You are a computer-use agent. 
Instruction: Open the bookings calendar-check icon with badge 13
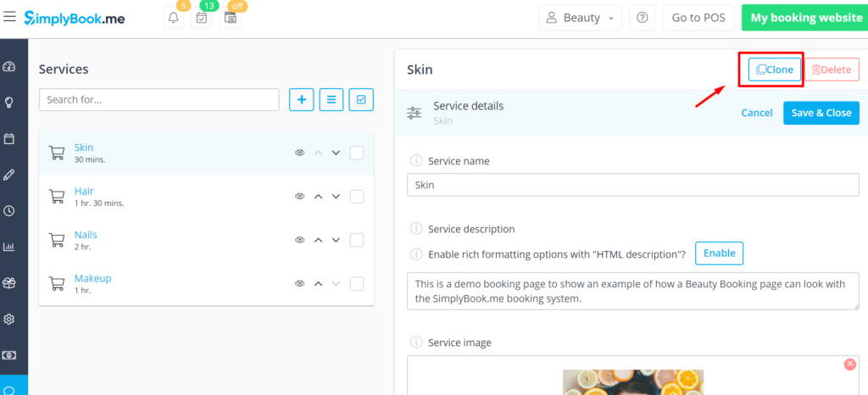tap(202, 18)
